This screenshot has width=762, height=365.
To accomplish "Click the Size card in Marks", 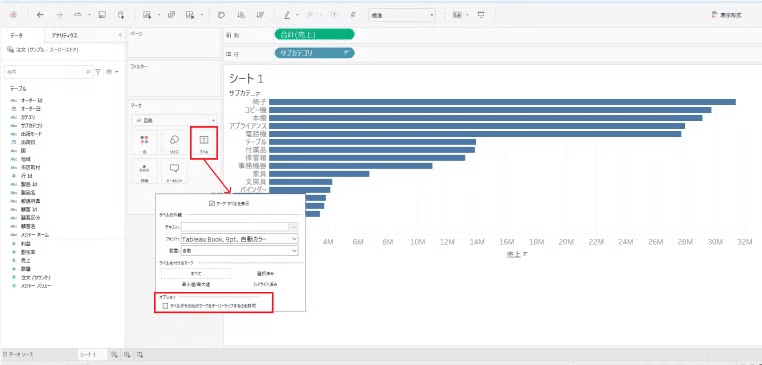I will (x=174, y=143).
